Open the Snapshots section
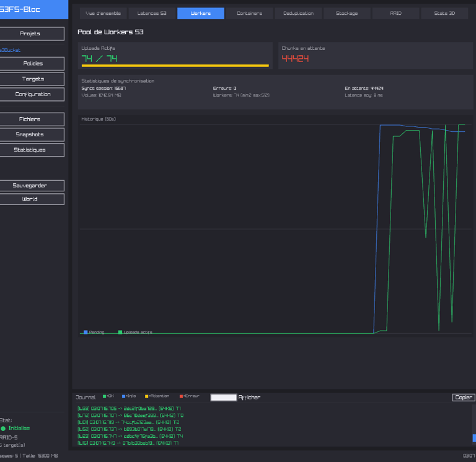 [x=30, y=134]
